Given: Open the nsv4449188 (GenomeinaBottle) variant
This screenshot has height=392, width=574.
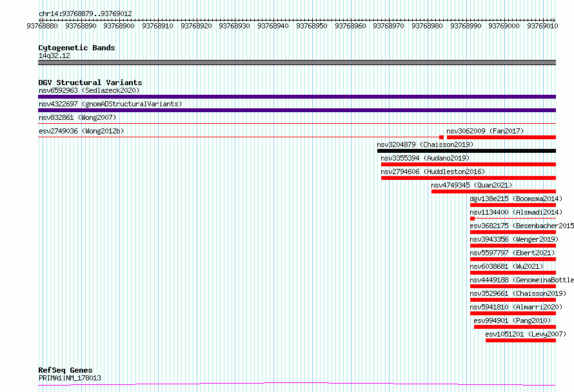Looking at the screenshot, I should (x=522, y=280).
